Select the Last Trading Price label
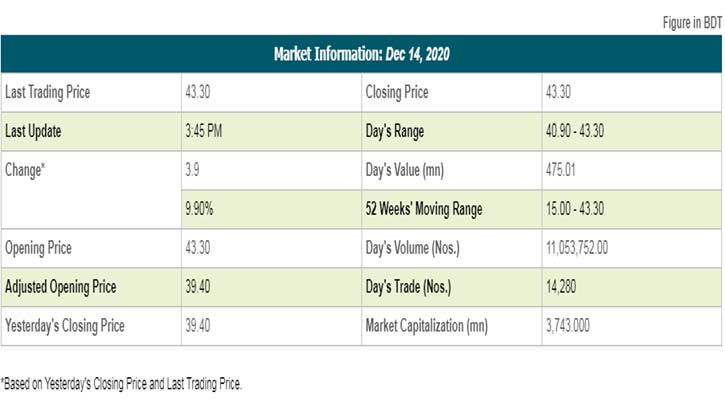The width and height of the screenshot is (725, 400). click(50, 92)
